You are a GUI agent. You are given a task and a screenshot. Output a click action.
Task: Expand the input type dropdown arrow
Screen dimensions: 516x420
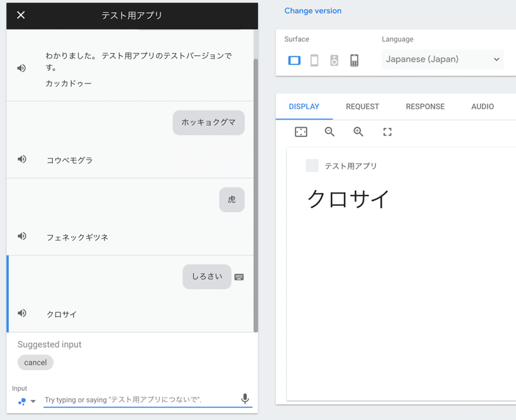33,401
